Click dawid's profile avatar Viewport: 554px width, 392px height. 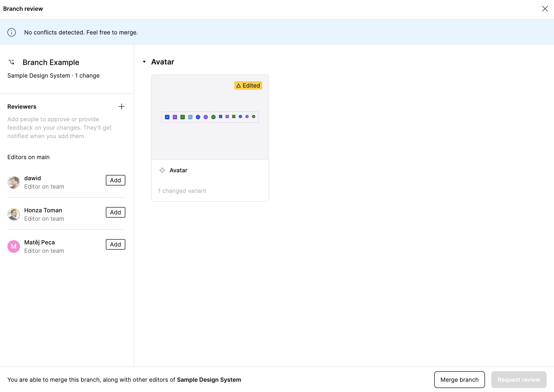click(14, 182)
